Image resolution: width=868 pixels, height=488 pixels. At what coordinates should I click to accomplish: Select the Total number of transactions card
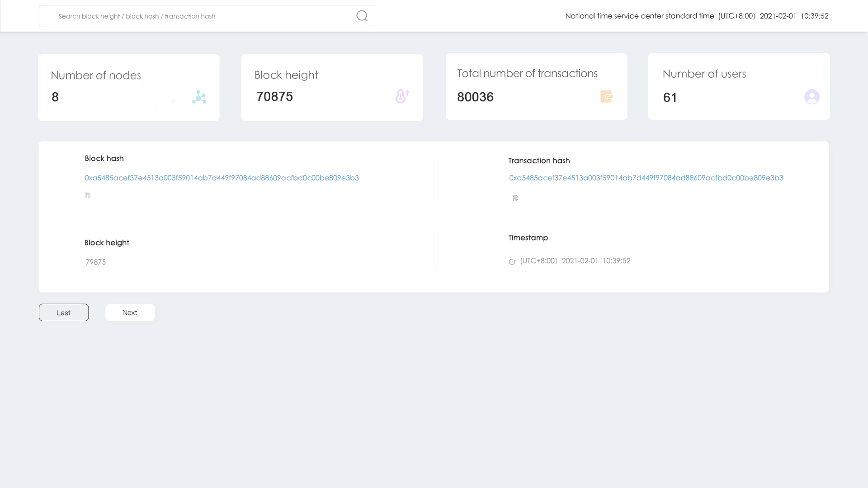[536, 86]
